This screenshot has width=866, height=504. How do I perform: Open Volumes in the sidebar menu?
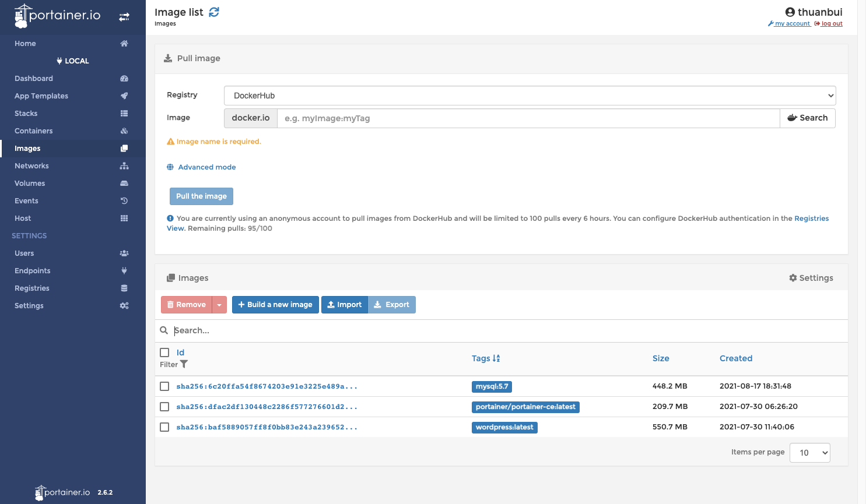tap(30, 184)
